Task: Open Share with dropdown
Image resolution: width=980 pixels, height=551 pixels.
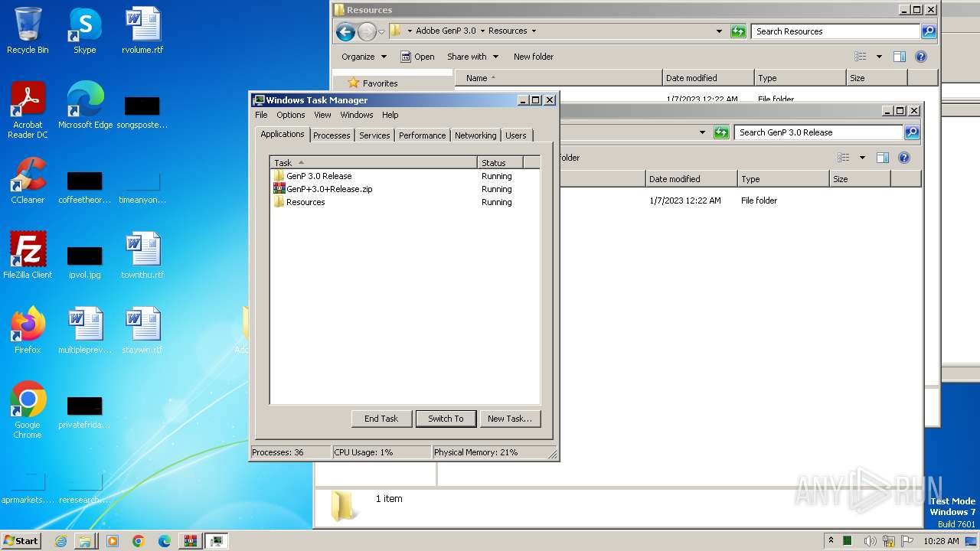Action: 472,57
